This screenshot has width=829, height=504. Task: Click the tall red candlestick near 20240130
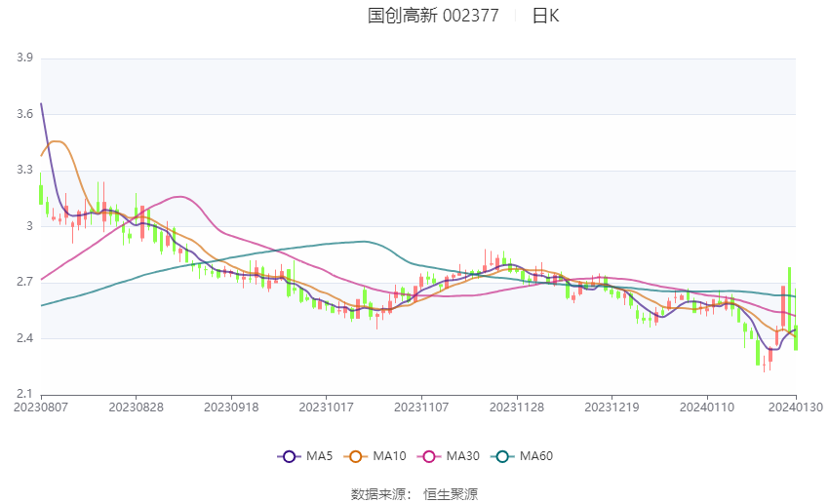tap(783, 306)
